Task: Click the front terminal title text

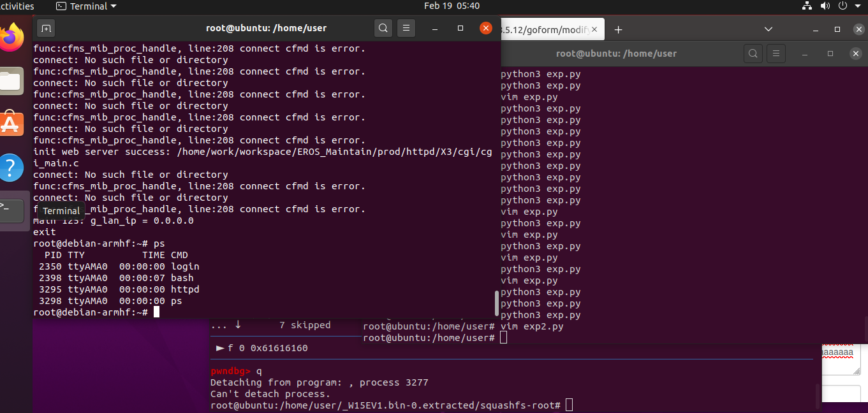Action: coord(266,28)
